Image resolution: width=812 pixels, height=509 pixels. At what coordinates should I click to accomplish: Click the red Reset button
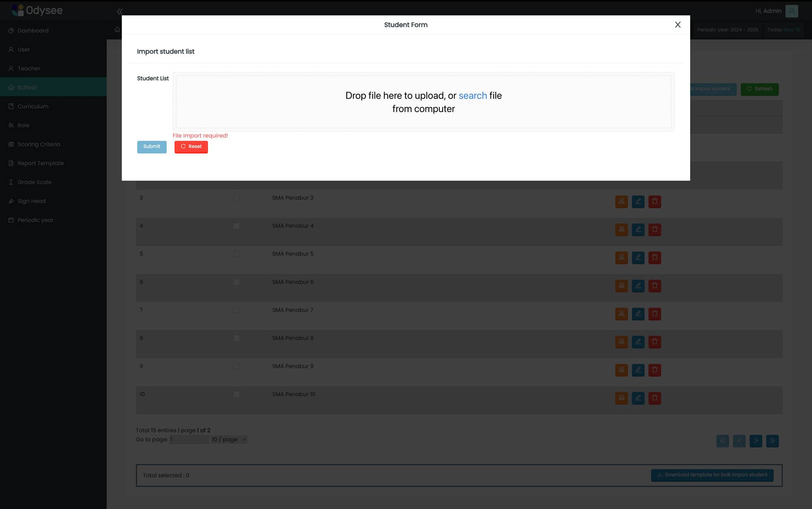pyautogui.click(x=191, y=147)
